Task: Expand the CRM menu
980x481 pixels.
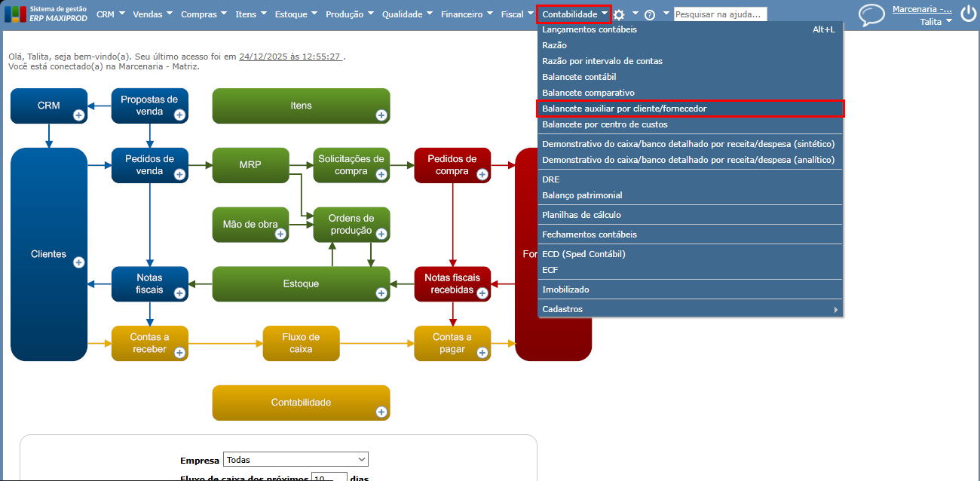Action: click(111, 14)
